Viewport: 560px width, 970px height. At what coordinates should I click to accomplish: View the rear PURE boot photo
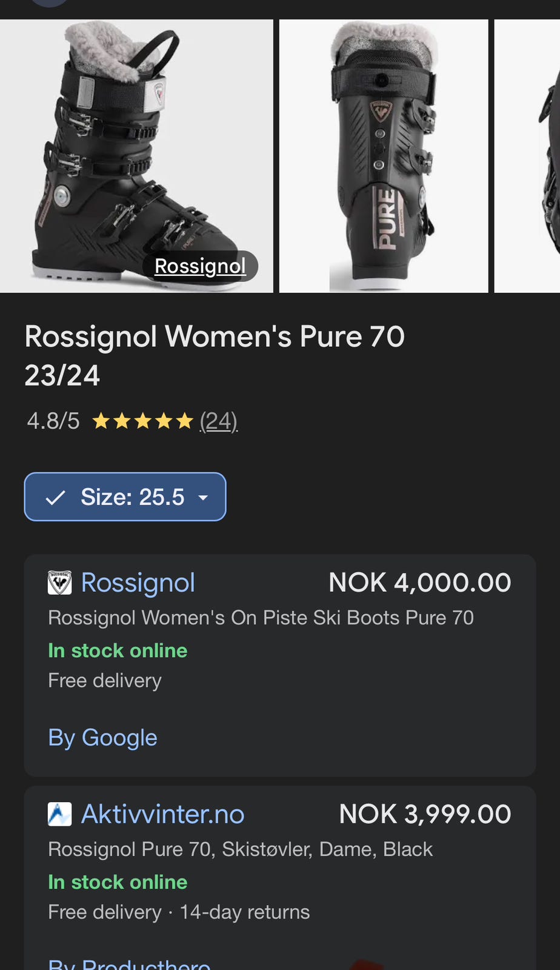tap(383, 156)
